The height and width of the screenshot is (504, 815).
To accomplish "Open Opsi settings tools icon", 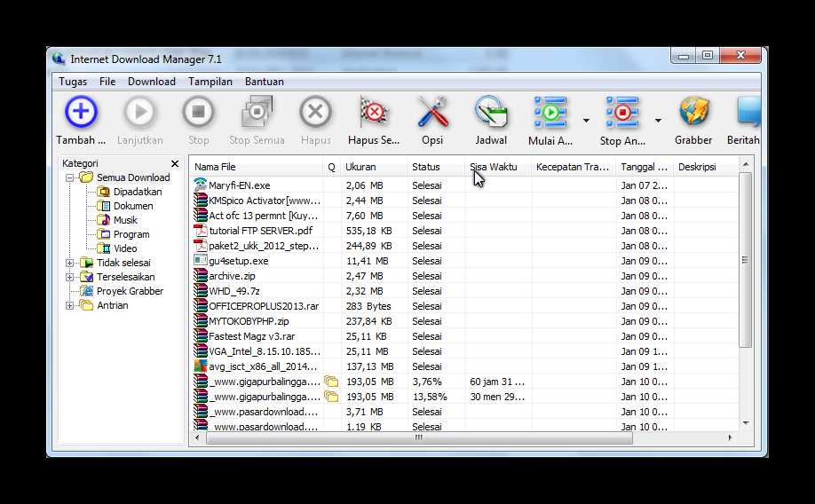I will pyautogui.click(x=432, y=112).
